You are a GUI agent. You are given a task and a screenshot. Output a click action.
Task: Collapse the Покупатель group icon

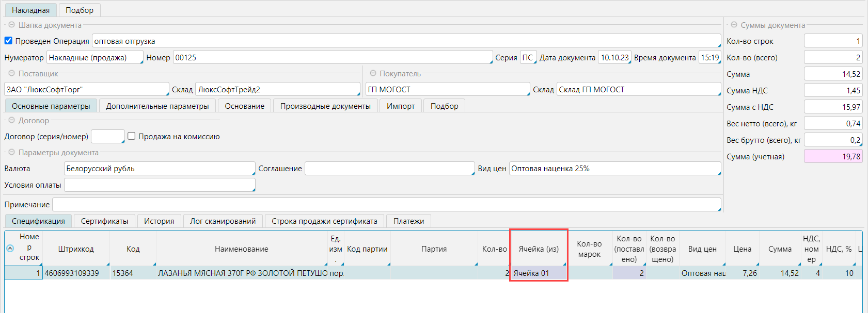(373, 73)
